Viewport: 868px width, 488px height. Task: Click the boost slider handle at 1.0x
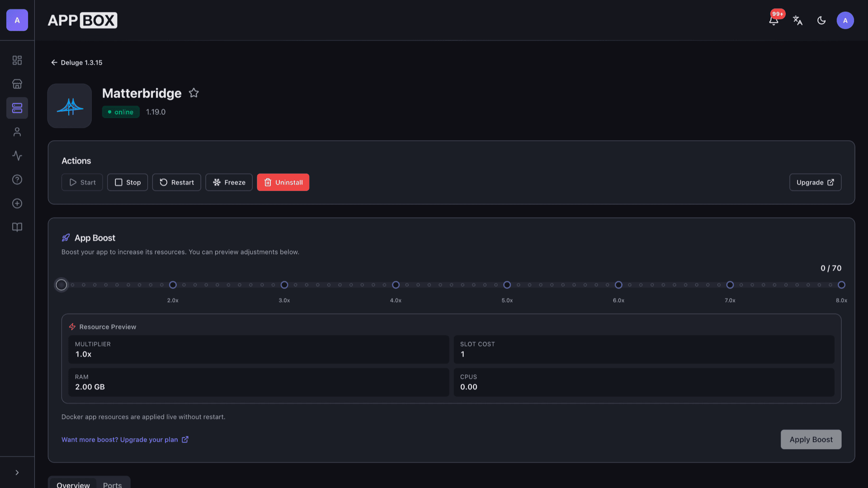click(x=61, y=285)
